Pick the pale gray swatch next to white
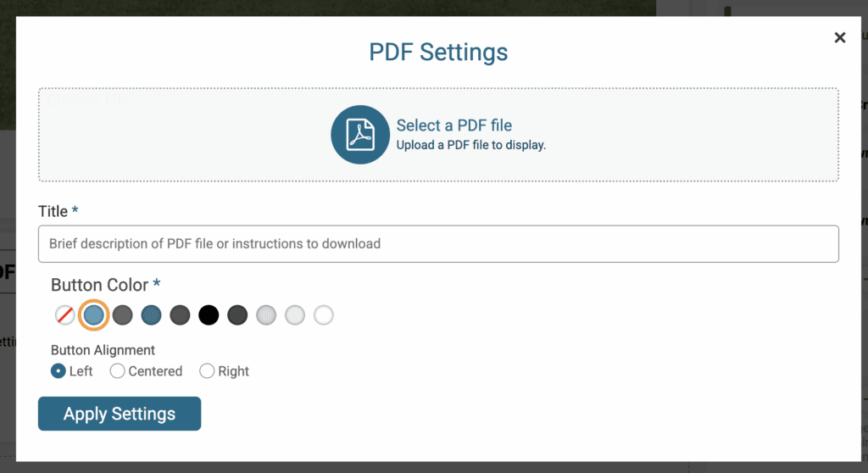Screen dimensions: 868x473 [295, 315]
